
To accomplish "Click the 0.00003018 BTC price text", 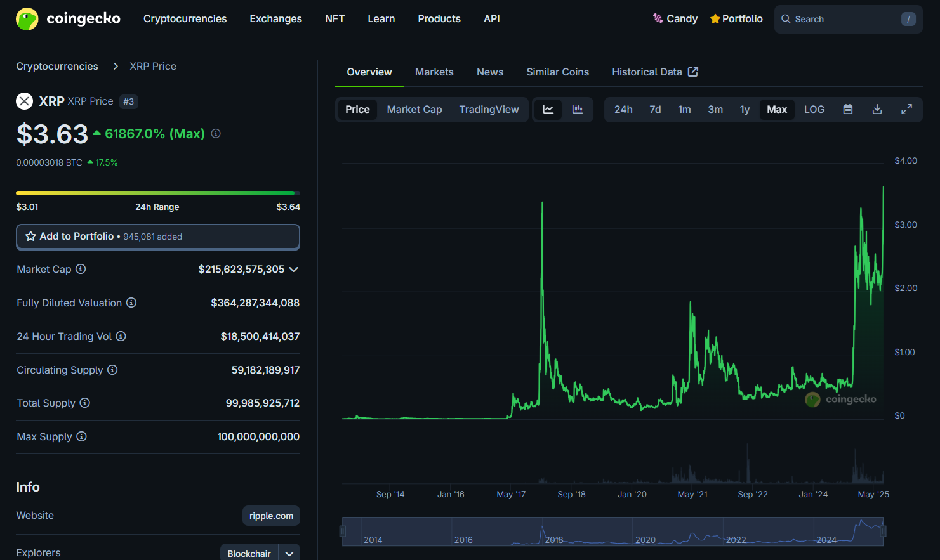I will tap(50, 162).
